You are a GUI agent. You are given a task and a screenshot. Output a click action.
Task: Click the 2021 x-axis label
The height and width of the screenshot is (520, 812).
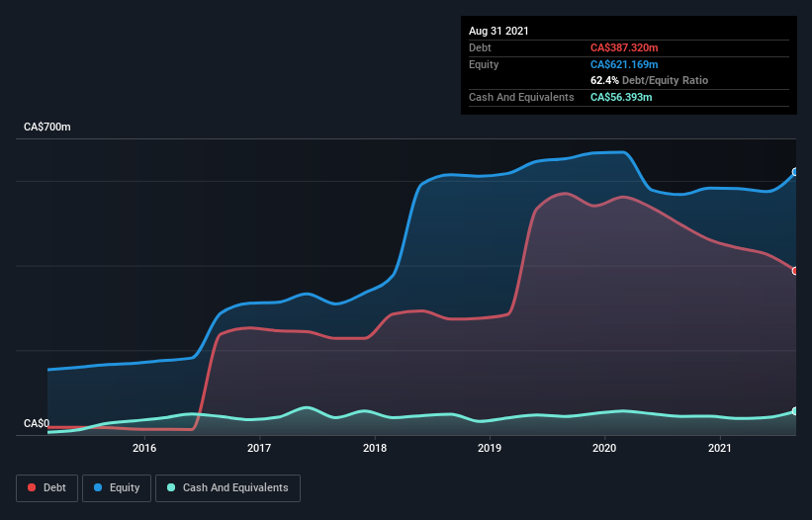[719, 448]
